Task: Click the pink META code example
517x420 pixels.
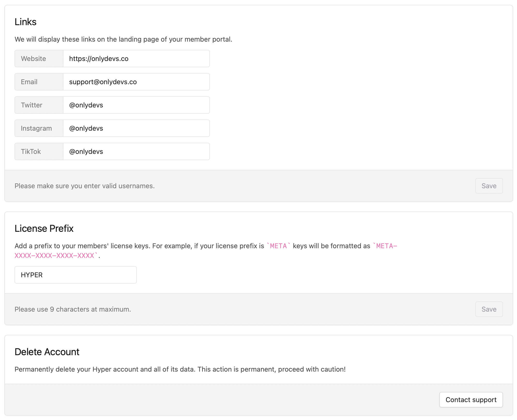Action: pyautogui.click(x=278, y=246)
